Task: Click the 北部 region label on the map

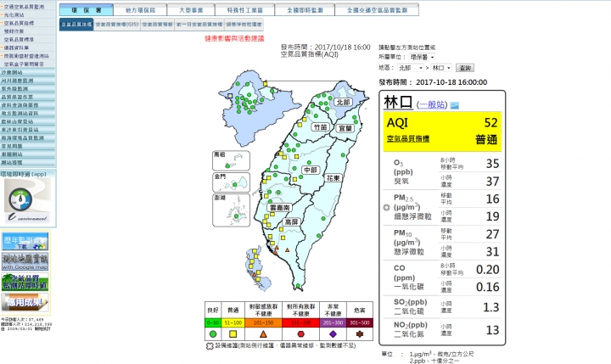Action: 344,102
